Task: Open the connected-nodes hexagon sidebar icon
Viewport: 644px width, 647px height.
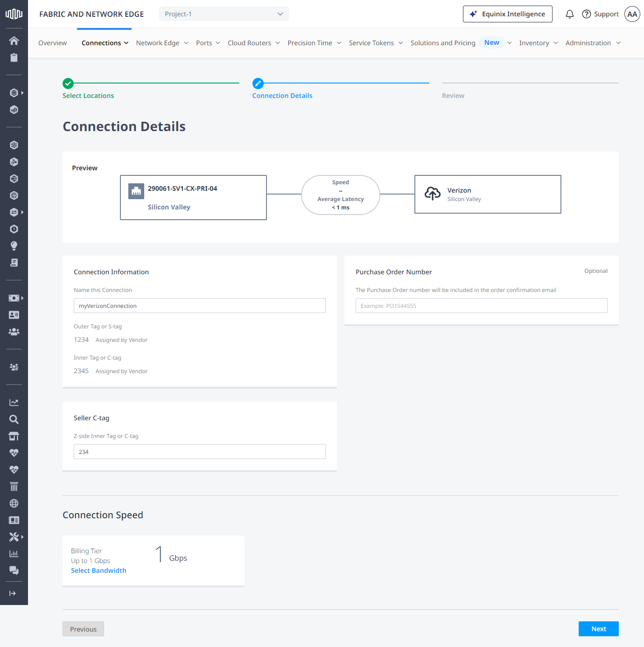Action: click(x=14, y=162)
